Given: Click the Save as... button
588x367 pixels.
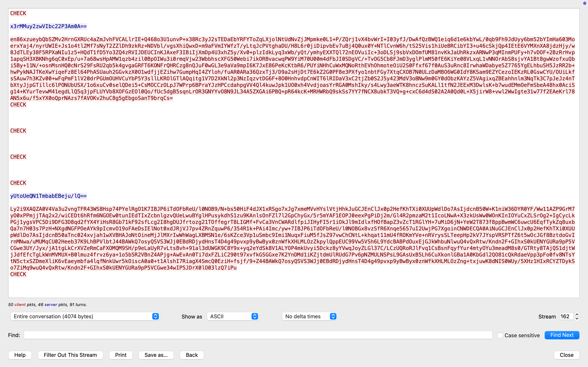Looking at the screenshot, I should click(156, 355).
